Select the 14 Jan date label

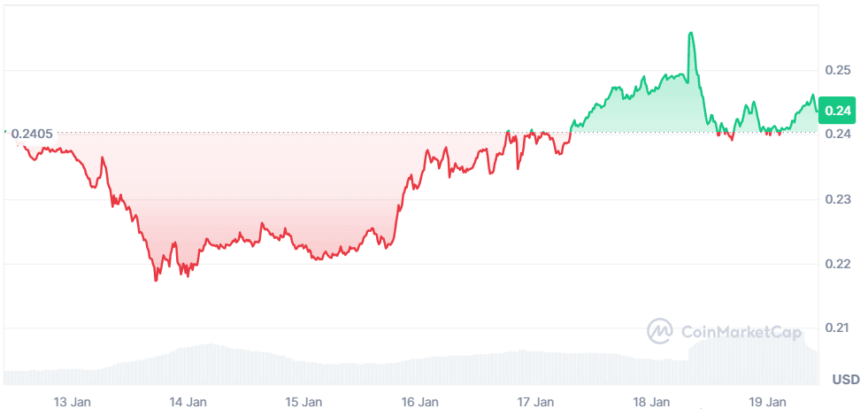tap(188, 401)
